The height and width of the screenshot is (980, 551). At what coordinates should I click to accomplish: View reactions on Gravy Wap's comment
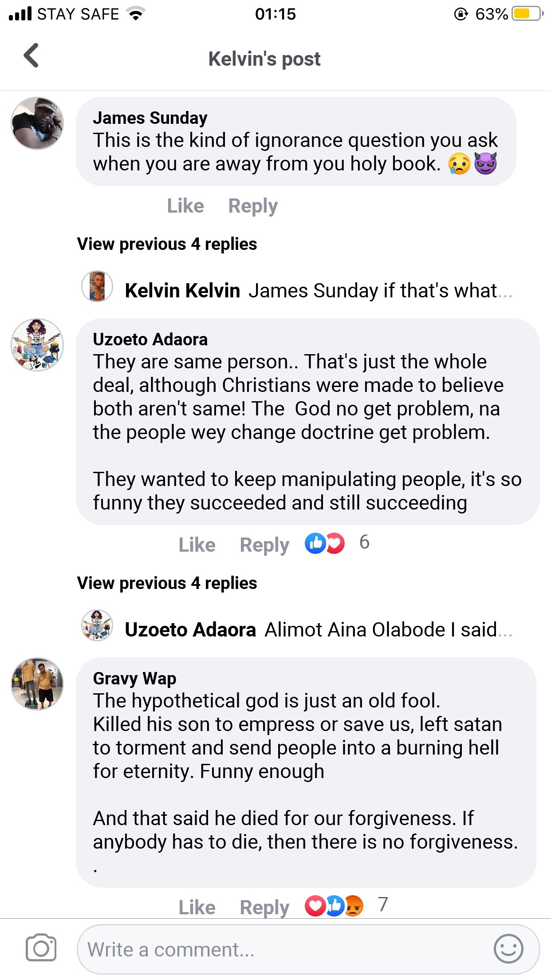click(346, 905)
